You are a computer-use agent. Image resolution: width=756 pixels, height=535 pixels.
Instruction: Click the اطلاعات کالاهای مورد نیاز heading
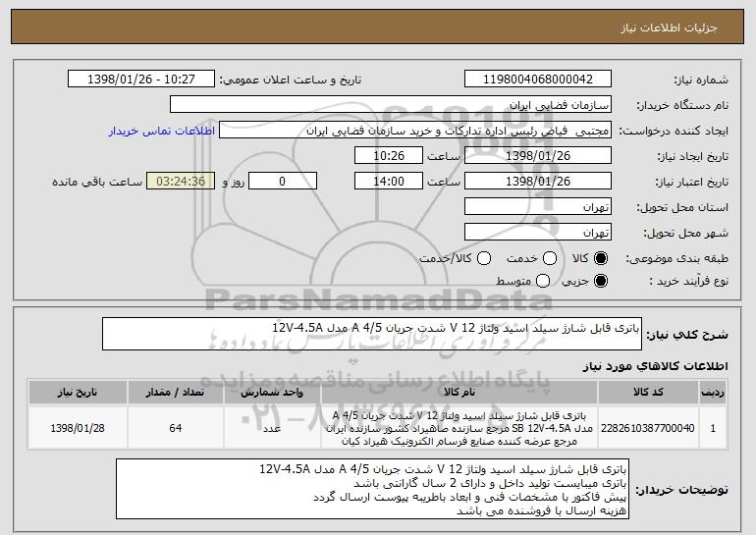pyautogui.click(x=656, y=366)
